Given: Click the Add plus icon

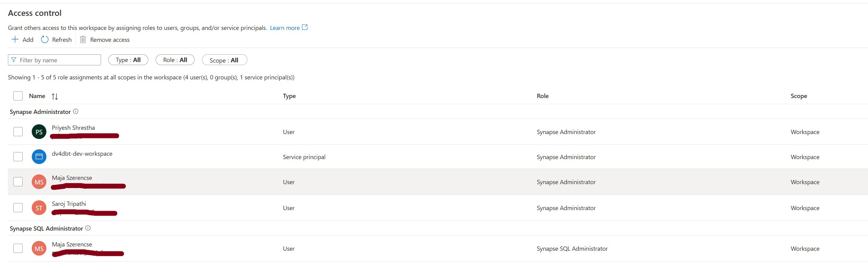Looking at the screenshot, I should click(x=15, y=39).
